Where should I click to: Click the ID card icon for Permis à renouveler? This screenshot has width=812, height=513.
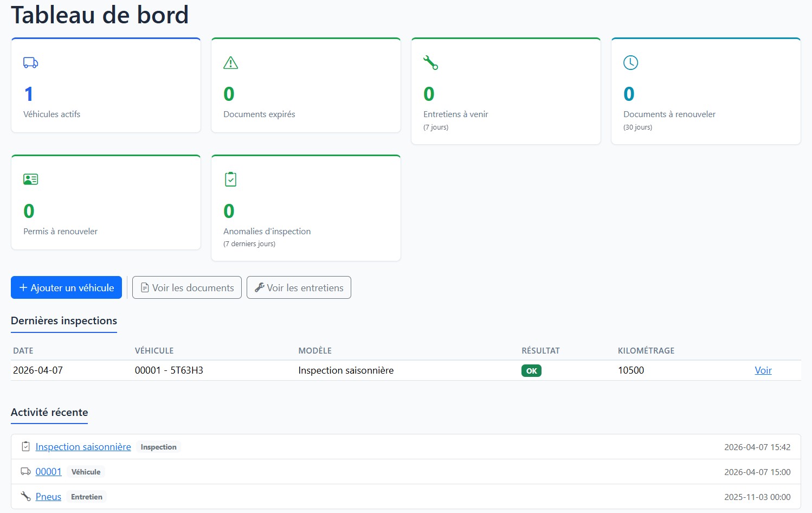pyautogui.click(x=30, y=179)
